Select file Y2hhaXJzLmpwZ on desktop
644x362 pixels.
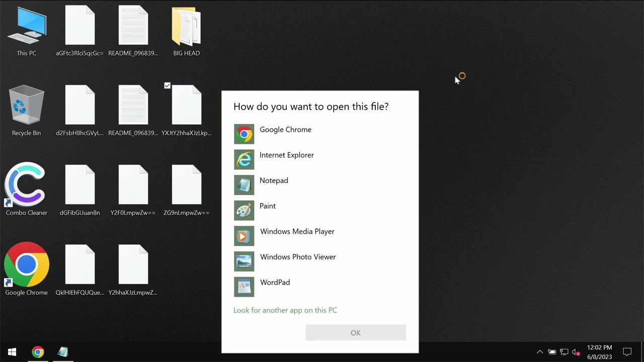click(133, 271)
